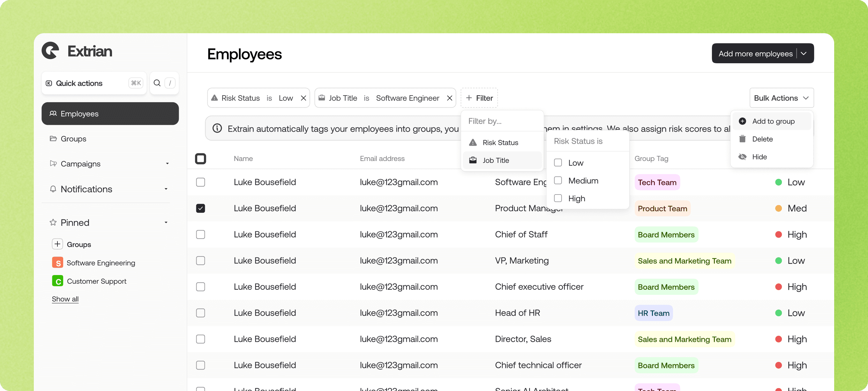Choose Add to group from bulk menu
Viewport: 868px width, 391px height.
773,121
